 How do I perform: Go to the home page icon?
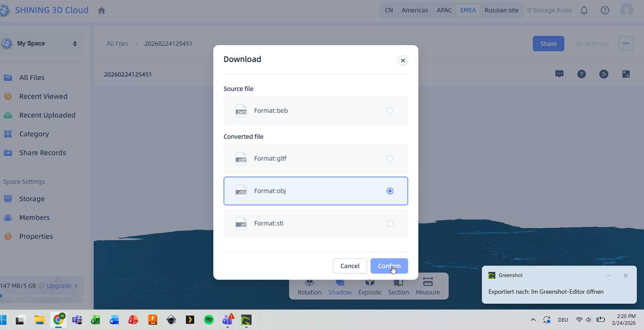[x=101, y=10]
